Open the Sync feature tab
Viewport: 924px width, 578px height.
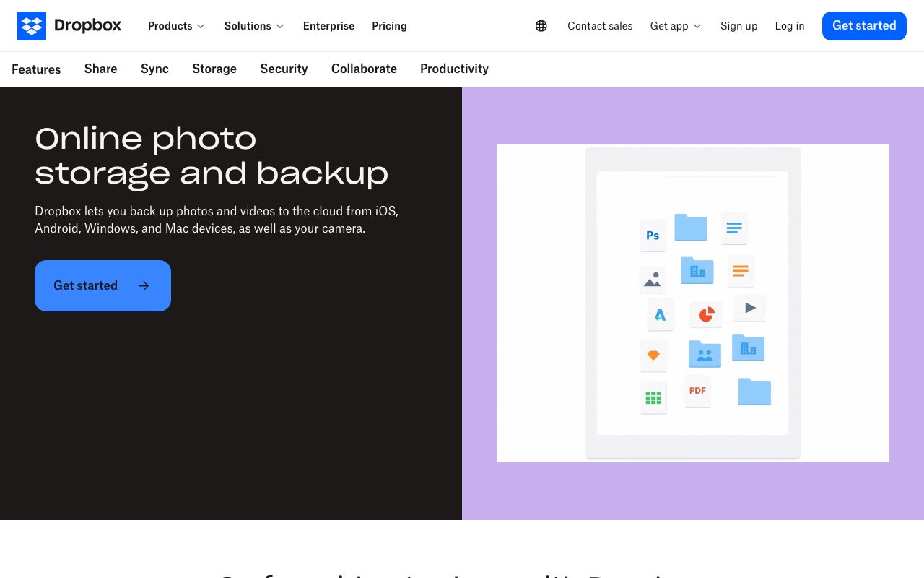[x=154, y=69]
